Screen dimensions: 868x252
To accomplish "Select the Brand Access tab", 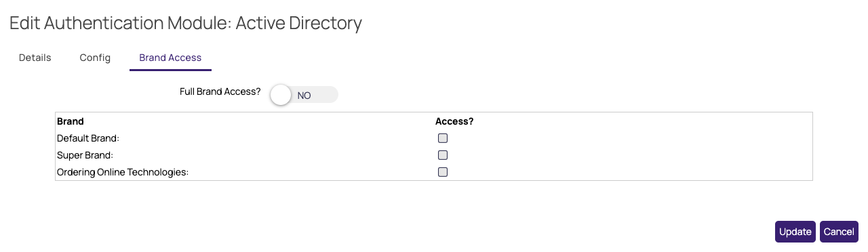I will [170, 58].
